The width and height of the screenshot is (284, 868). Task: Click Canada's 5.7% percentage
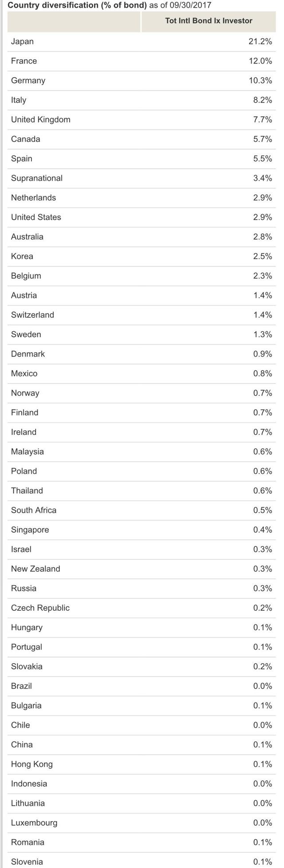tap(262, 139)
